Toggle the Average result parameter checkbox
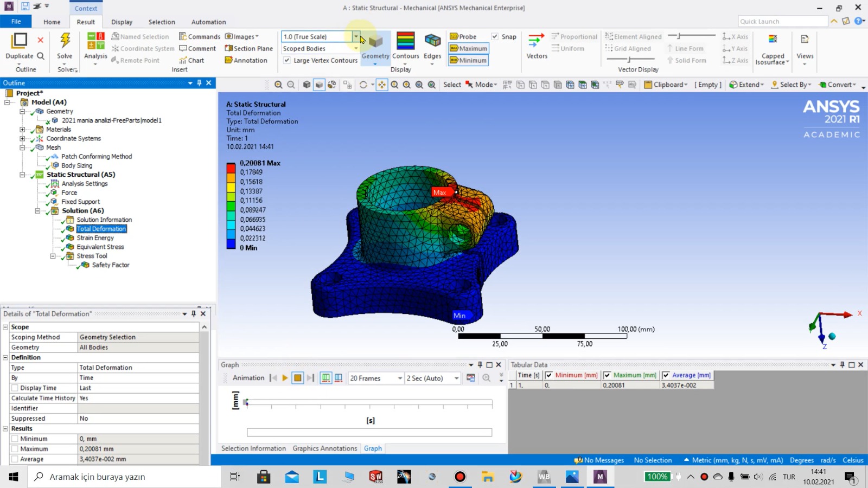The height and width of the screenshot is (488, 868). [x=15, y=459]
